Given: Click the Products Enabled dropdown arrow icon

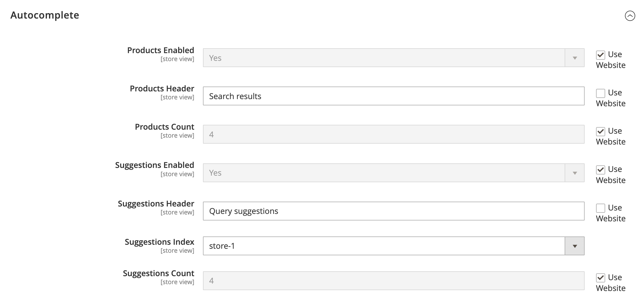Looking at the screenshot, I should click(575, 57).
